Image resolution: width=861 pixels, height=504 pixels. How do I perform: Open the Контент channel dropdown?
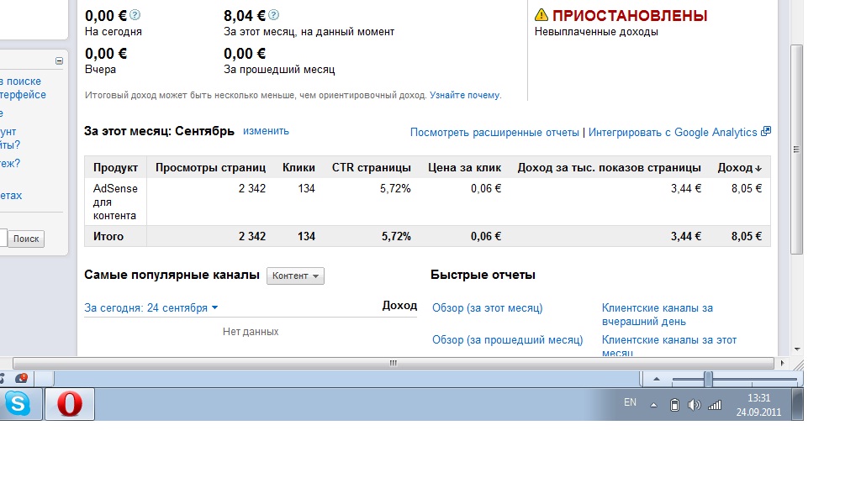(295, 276)
